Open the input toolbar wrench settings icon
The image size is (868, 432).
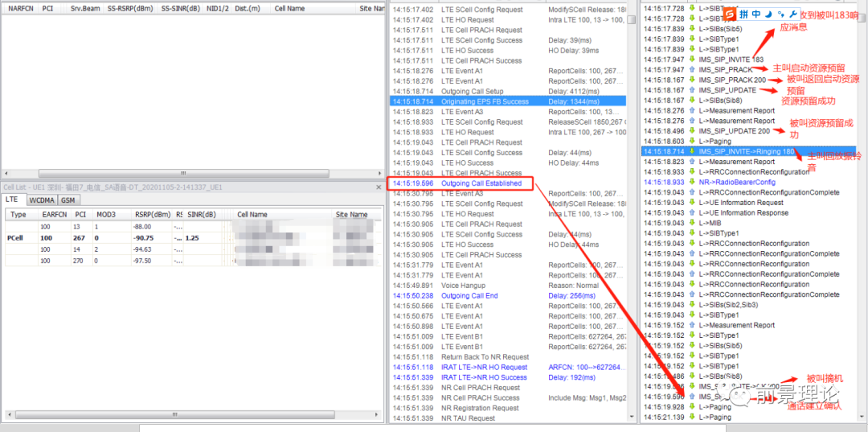point(793,14)
